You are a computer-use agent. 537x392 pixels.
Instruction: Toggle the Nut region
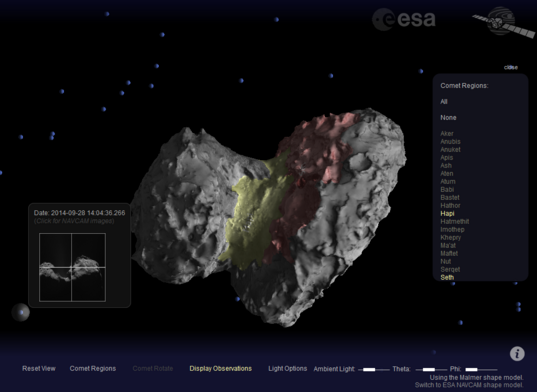click(446, 261)
